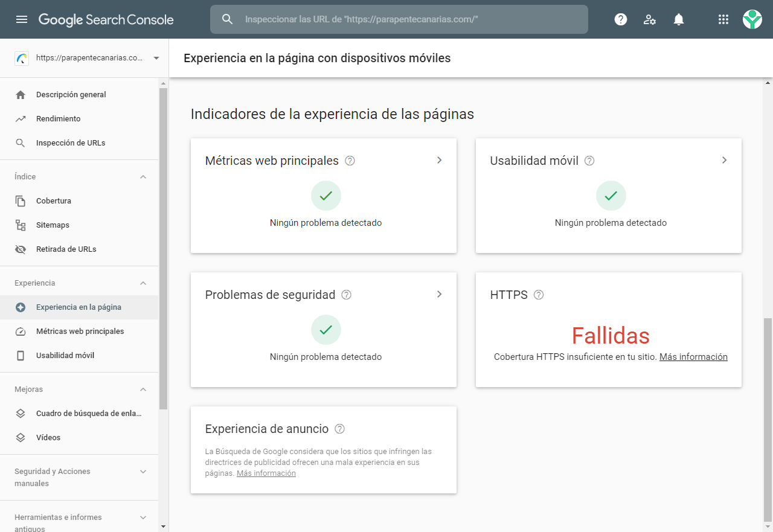Collapse the Mejoras section
The image size is (773, 532).
point(143,389)
